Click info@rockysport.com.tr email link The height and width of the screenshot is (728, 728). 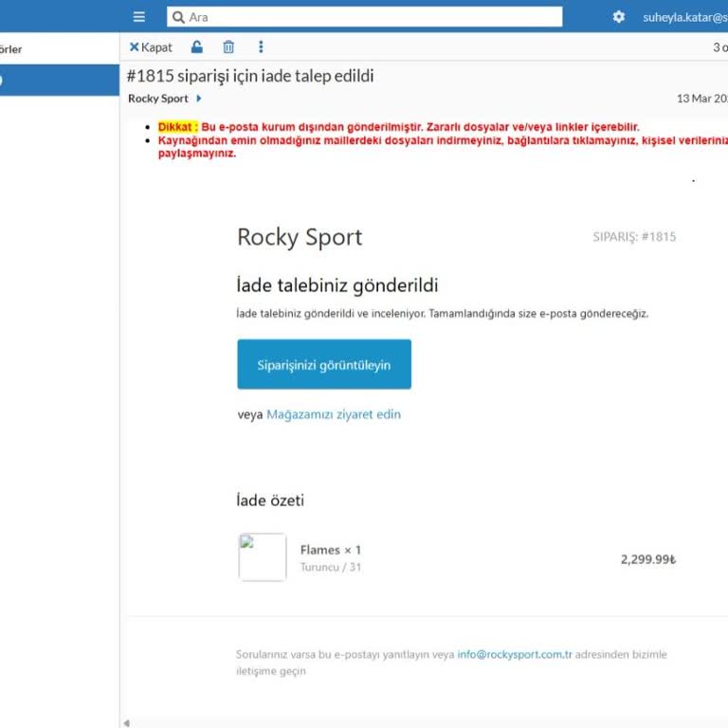[515, 654]
